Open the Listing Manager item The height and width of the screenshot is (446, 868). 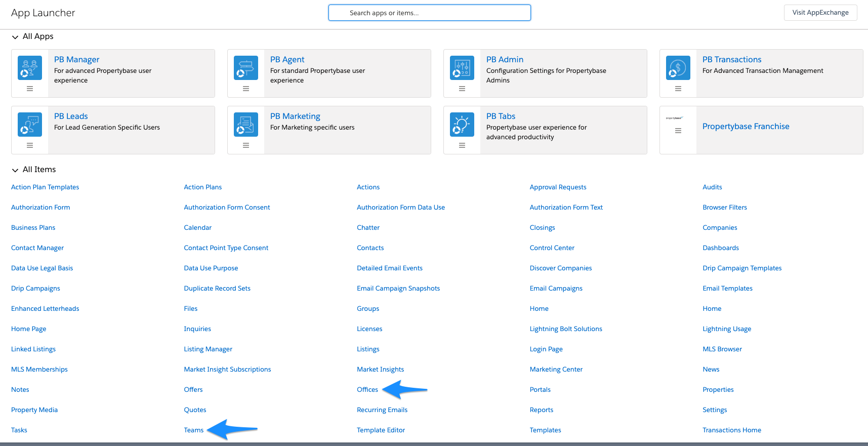[x=208, y=349]
